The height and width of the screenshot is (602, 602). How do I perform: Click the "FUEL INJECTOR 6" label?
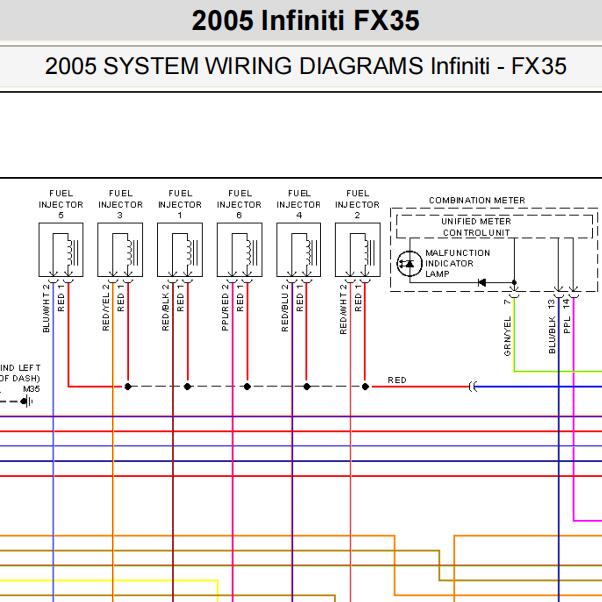click(240, 204)
